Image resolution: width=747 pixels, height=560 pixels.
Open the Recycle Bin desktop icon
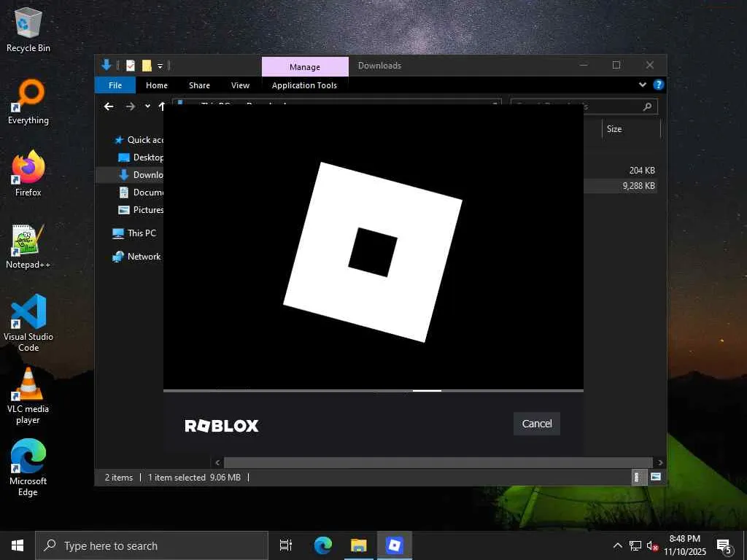point(28,31)
